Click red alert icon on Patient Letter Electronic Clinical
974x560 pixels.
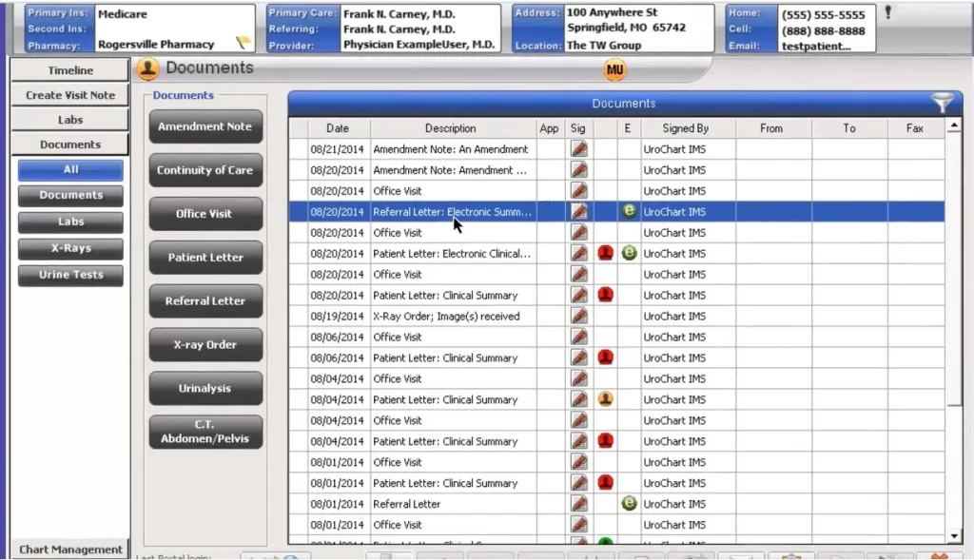pyautogui.click(x=606, y=253)
